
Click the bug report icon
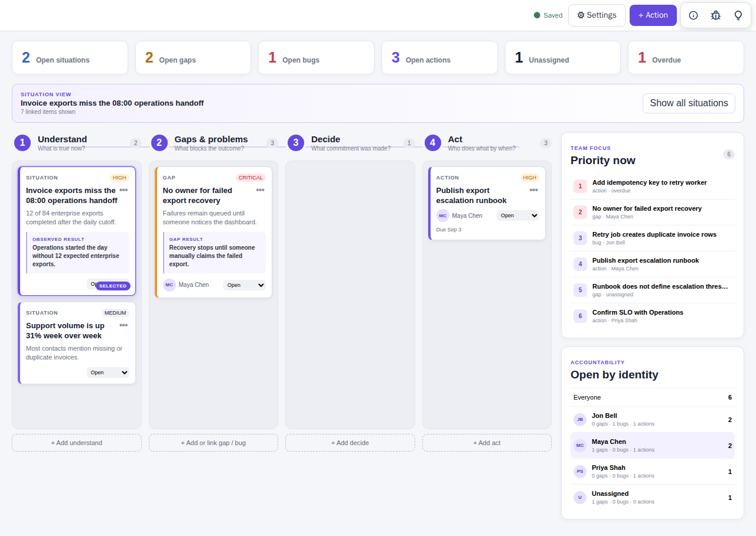pos(716,15)
